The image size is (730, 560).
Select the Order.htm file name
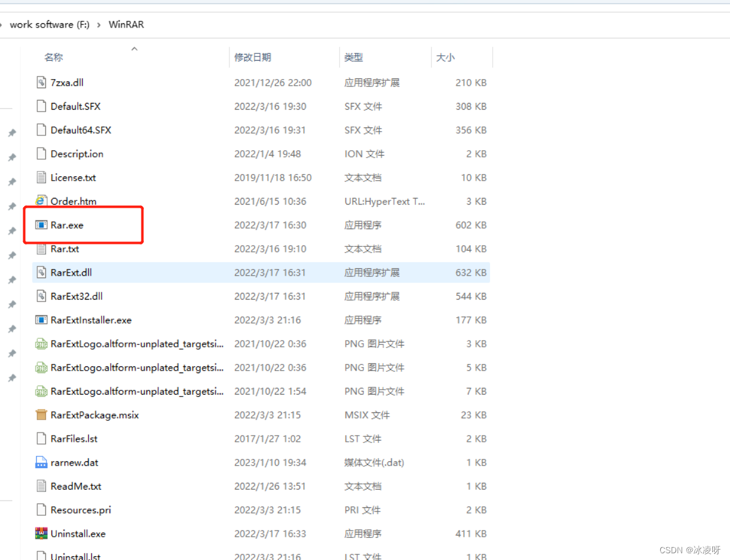pyautogui.click(x=73, y=201)
